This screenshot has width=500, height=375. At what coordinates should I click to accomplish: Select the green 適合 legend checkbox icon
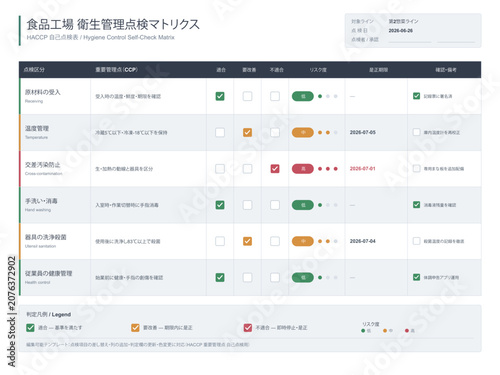pos(30,328)
